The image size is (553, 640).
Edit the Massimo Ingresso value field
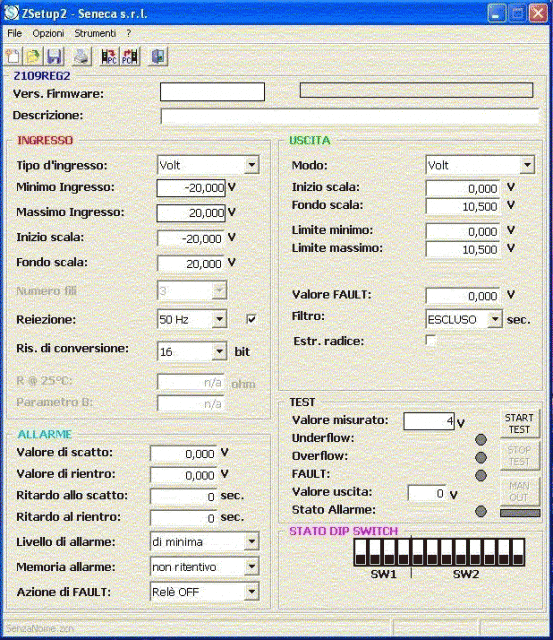191,213
